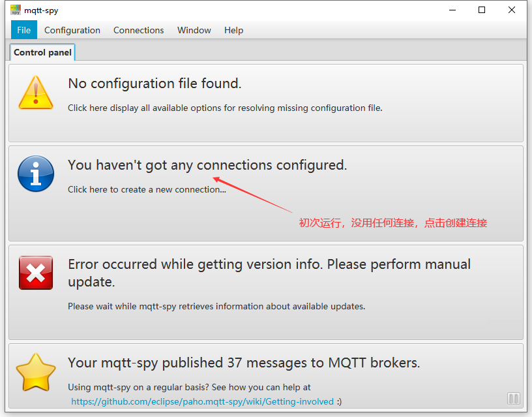Click 'No configuration file found.' heading
532x417 pixels.
[x=155, y=84]
